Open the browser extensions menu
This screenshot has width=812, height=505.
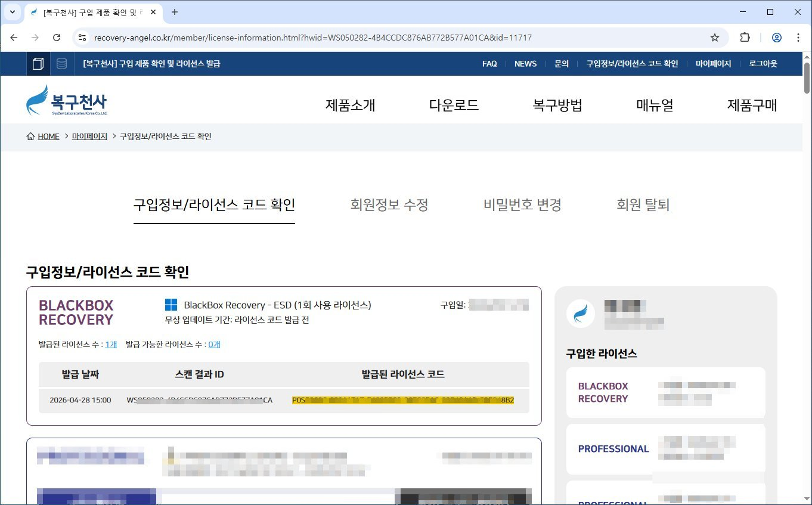[x=745, y=38]
